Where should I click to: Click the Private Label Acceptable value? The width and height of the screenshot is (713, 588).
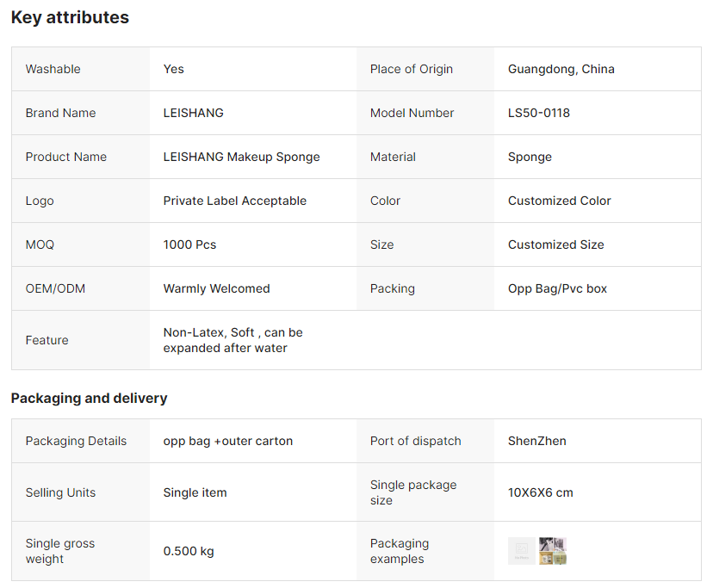coord(234,201)
